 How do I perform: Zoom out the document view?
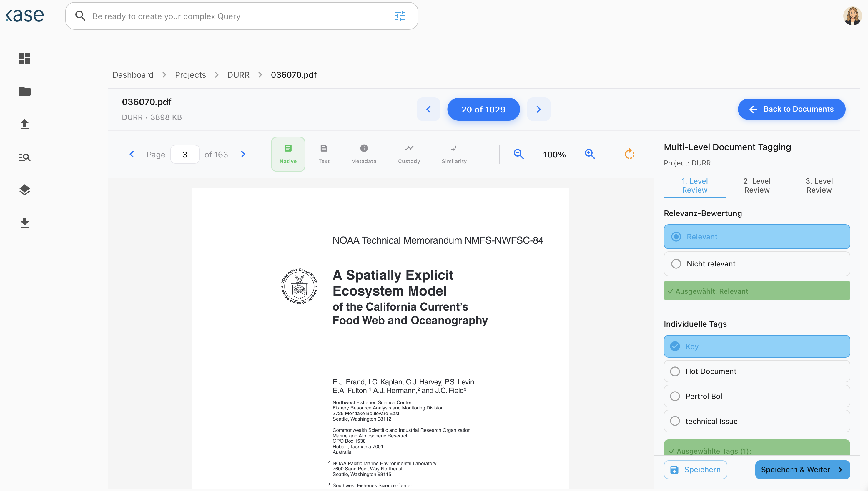click(x=518, y=155)
